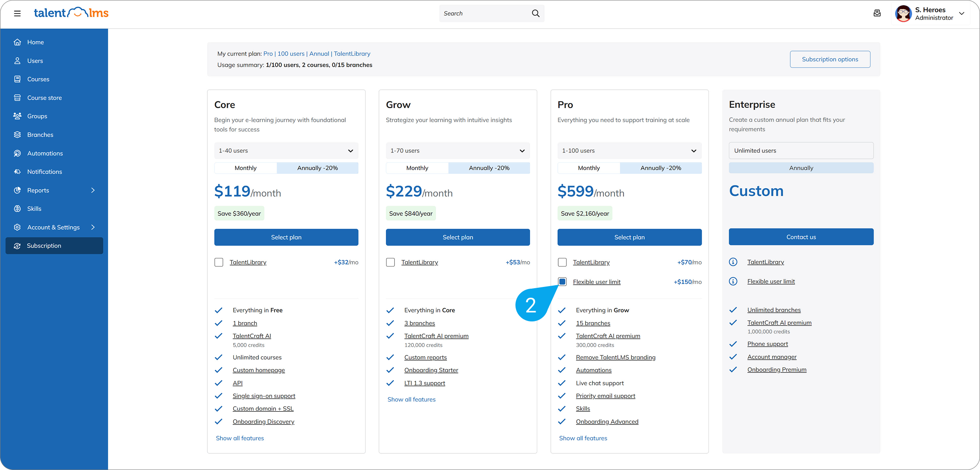Show all features for Pro plan
The image size is (980, 470).
point(583,438)
